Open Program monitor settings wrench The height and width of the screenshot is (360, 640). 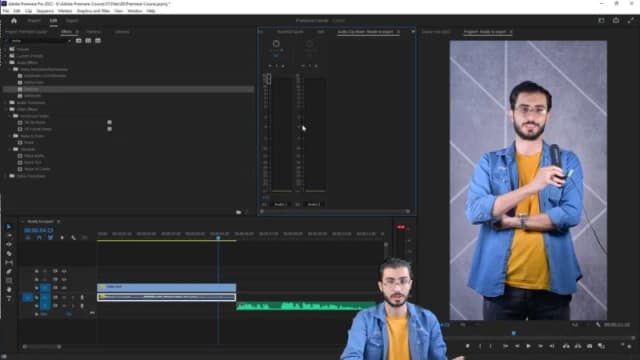coord(598,325)
